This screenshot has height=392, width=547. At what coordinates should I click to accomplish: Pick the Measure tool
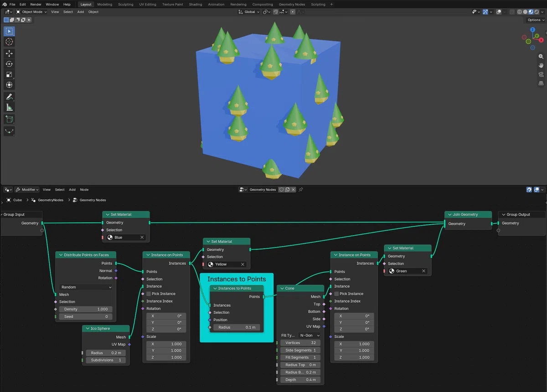[9, 108]
